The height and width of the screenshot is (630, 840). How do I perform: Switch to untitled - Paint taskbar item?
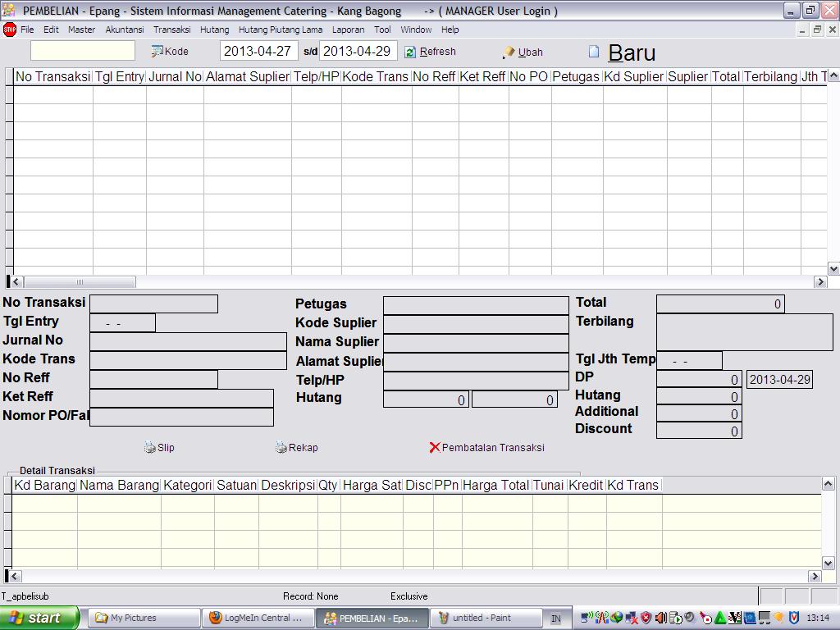point(486,618)
